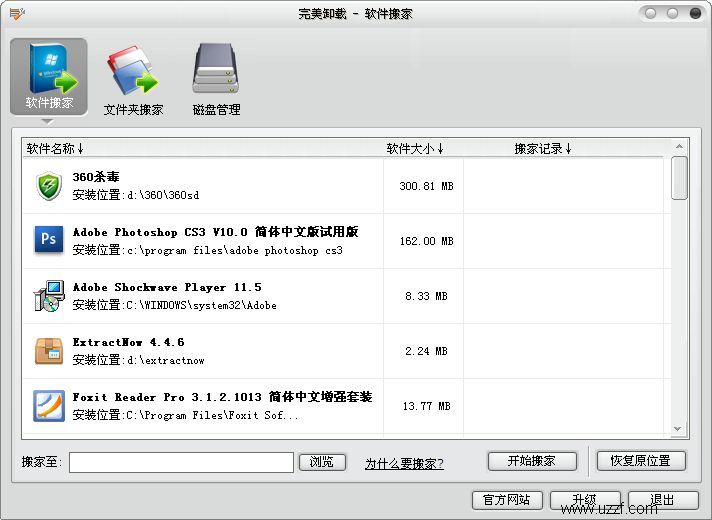Click the 升级 upgrade button
712x520 pixels.
(585, 500)
